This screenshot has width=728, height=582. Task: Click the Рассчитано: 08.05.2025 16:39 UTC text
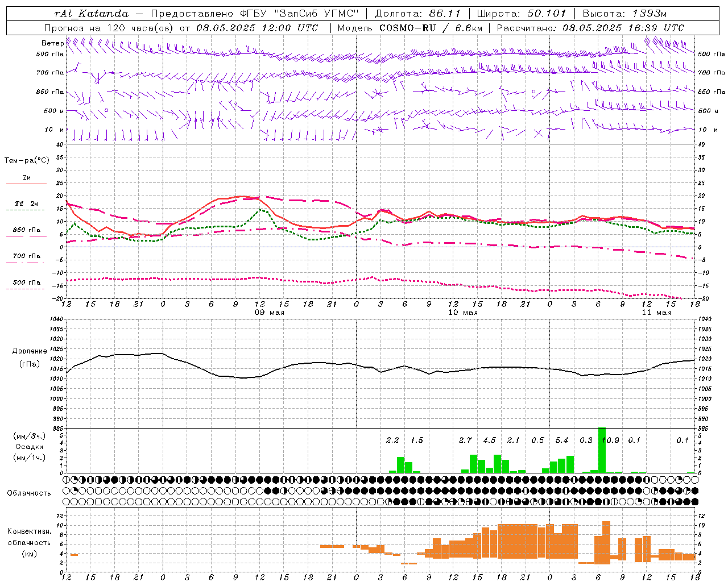pos(590,28)
